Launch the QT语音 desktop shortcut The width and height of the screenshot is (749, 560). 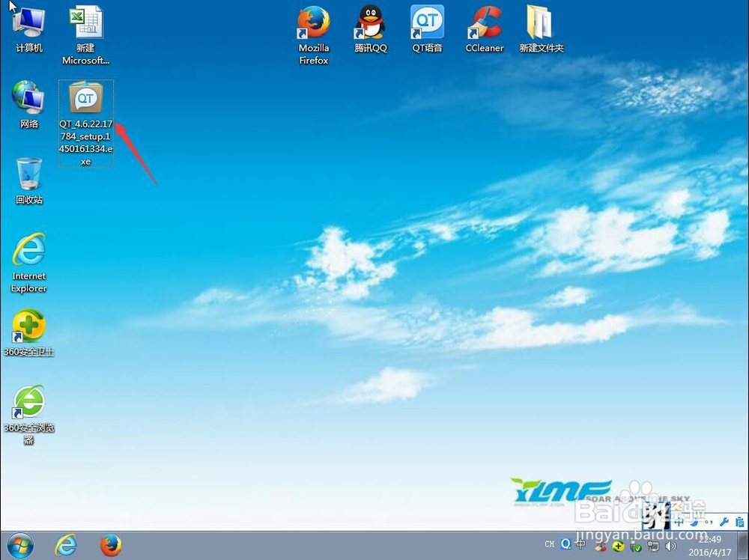pyautogui.click(x=428, y=28)
